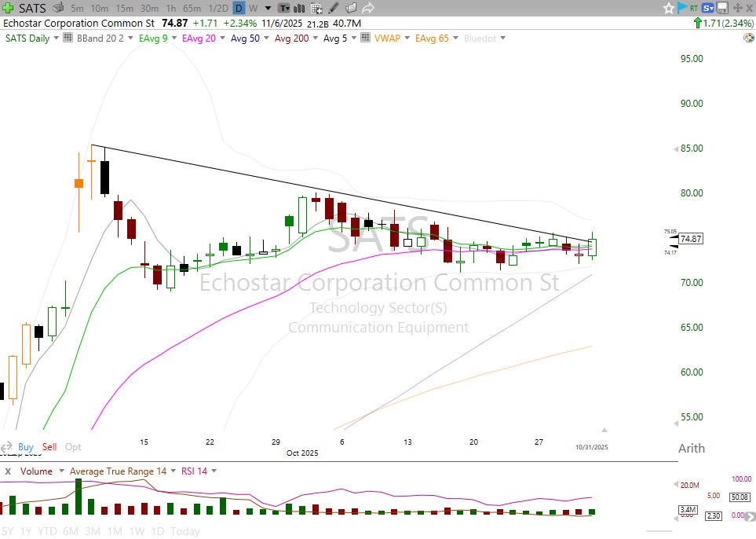The height and width of the screenshot is (539, 756).
Task: Zoom chart to 1M range
Action: (x=115, y=531)
